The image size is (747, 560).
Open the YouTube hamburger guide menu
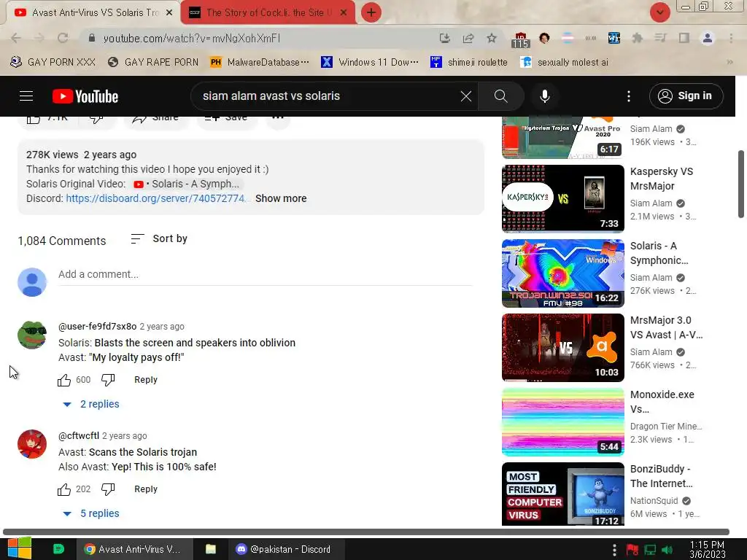click(x=26, y=96)
